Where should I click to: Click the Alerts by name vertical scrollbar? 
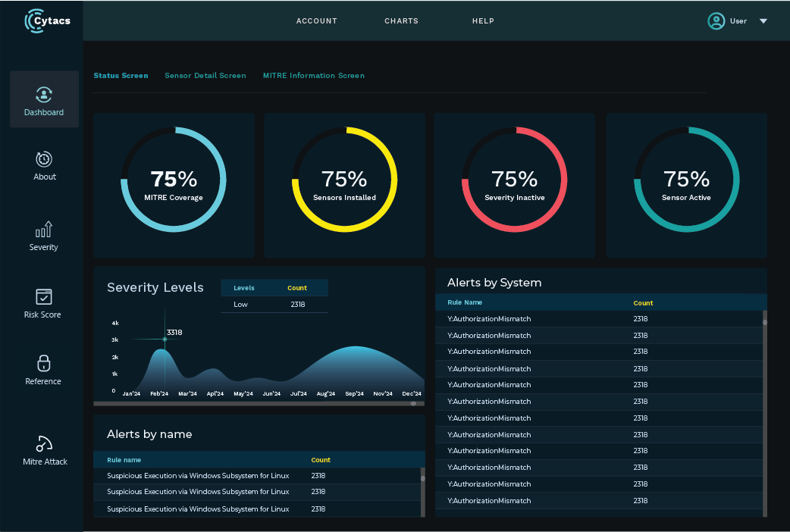click(x=423, y=492)
